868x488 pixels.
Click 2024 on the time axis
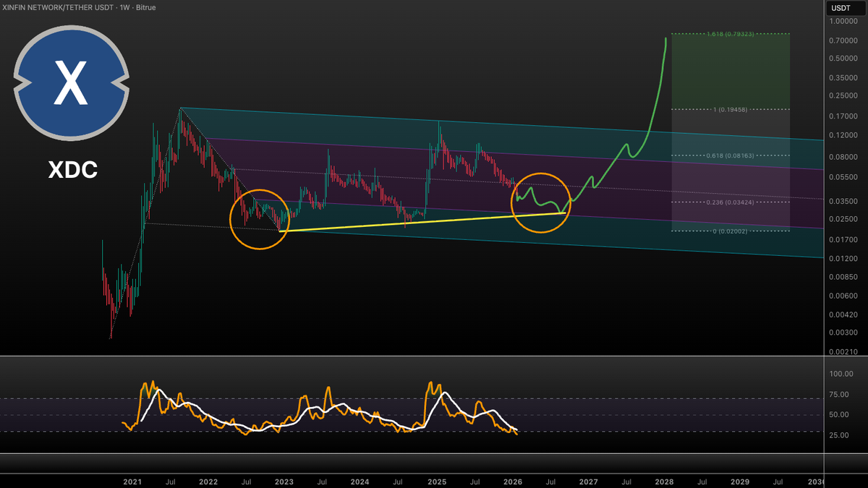coord(360,481)
